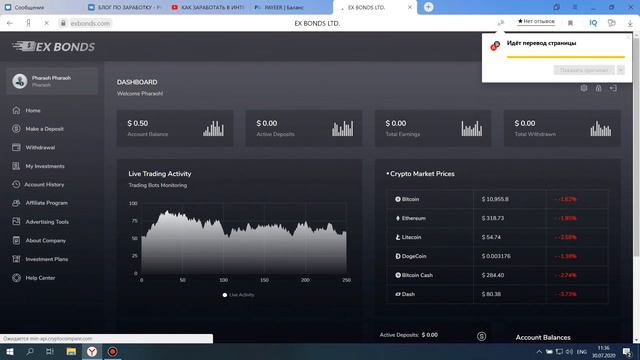Open Help Center in sidebar
This screenshot has width=640, height=360.
coord(40,278)
